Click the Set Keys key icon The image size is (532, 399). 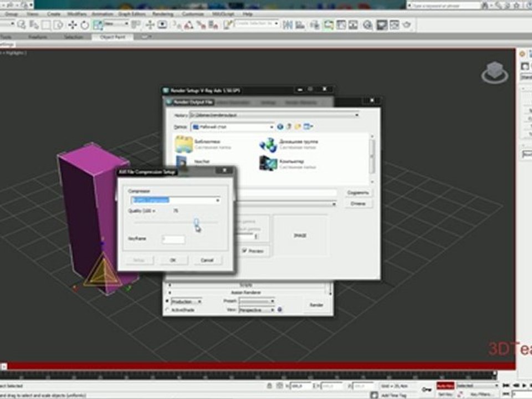(426, 389)
